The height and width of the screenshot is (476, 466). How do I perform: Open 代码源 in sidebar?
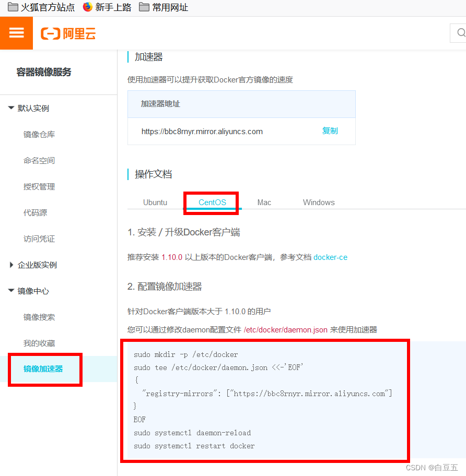click(x=35, y=212)
